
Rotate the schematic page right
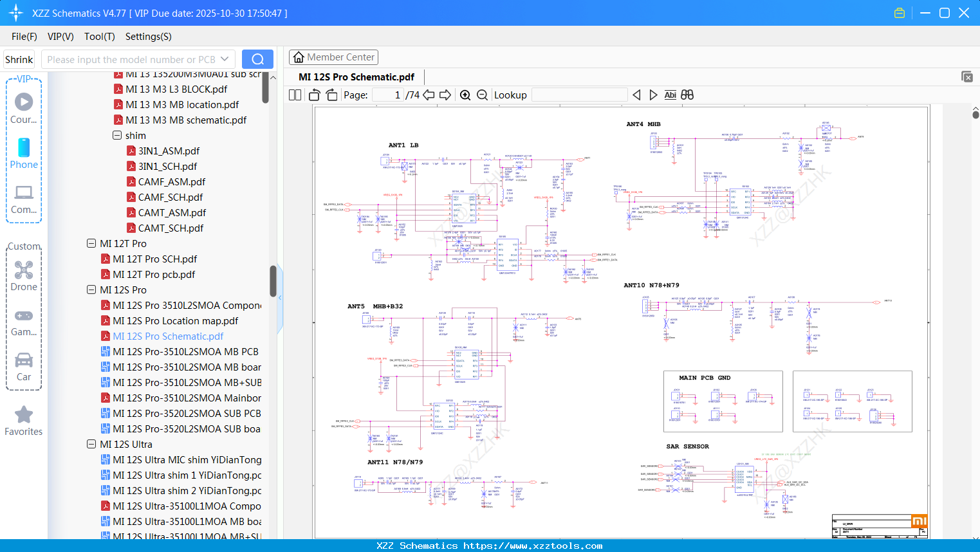(x=331, y=95)
